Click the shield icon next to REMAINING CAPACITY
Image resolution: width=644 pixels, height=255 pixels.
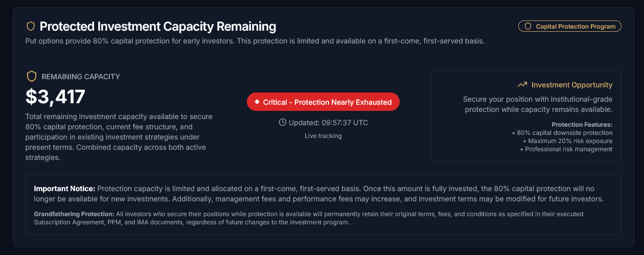click(32, 77)
